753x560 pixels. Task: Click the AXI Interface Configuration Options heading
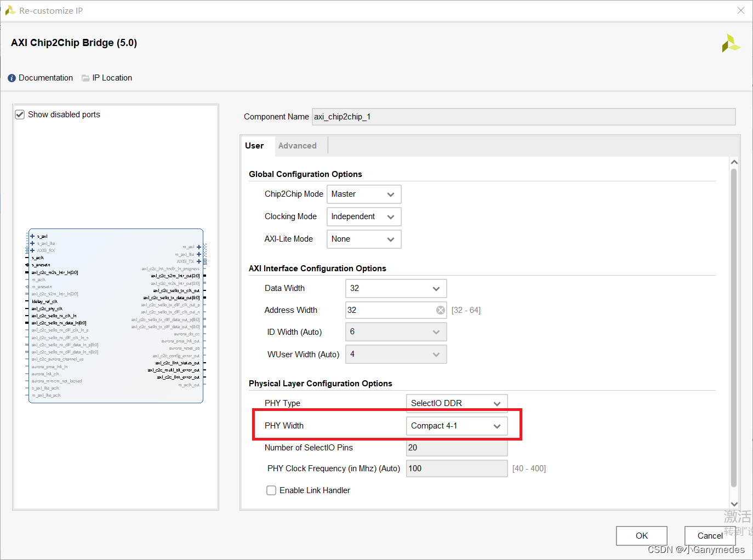[317, 268]
